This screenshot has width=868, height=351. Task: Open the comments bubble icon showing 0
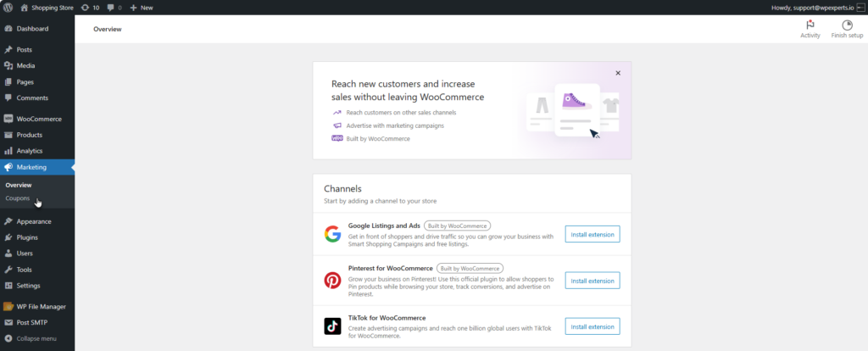[111, 8]
